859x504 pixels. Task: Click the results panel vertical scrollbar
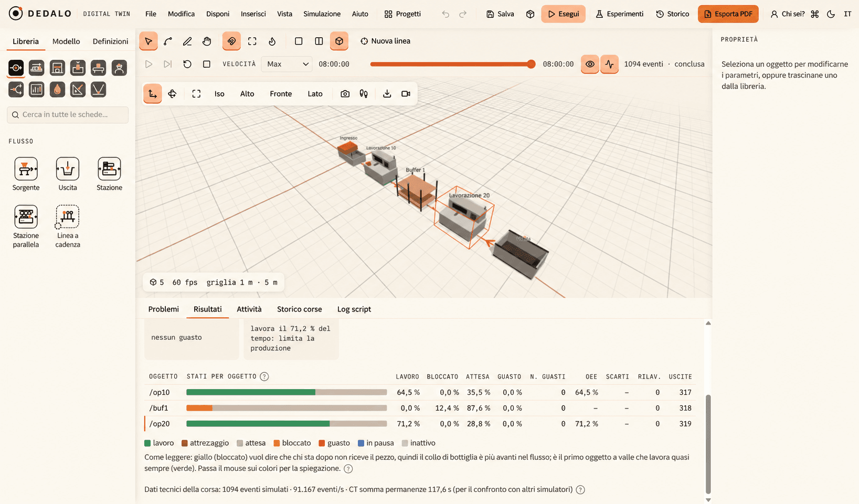(708, 444)
